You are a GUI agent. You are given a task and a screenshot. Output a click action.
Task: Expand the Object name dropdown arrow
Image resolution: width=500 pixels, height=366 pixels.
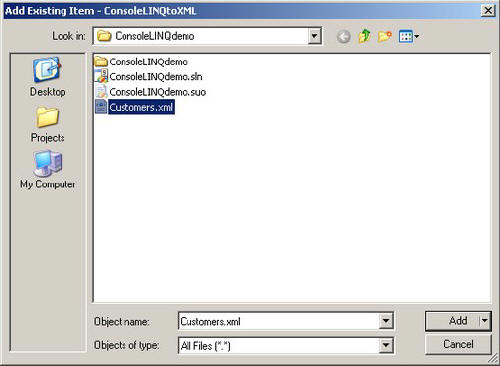385,321
